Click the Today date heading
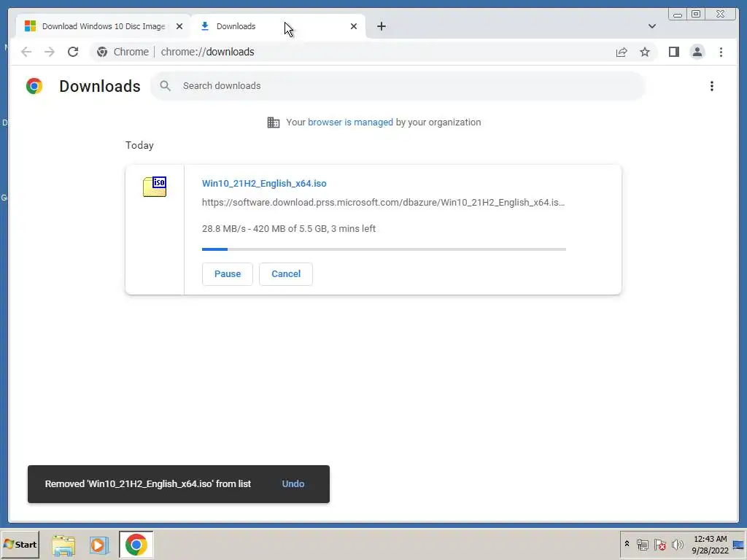This screenshot has width=747, height=560. (139, 145)
